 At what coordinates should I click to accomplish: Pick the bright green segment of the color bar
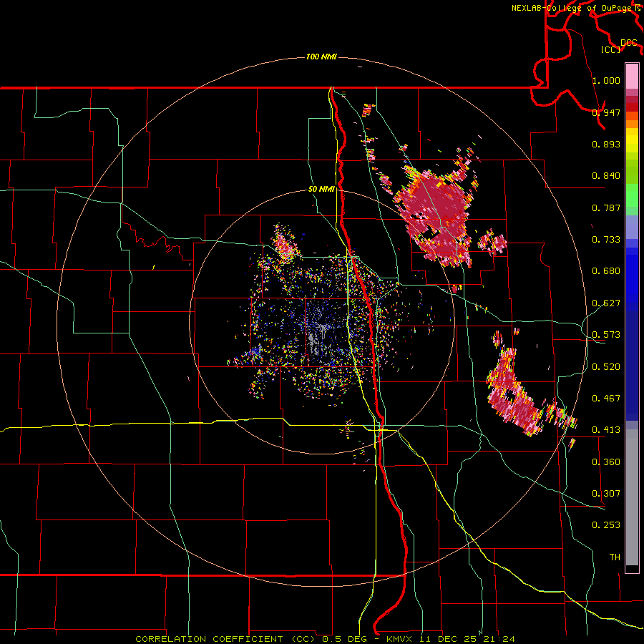(632, 195)
